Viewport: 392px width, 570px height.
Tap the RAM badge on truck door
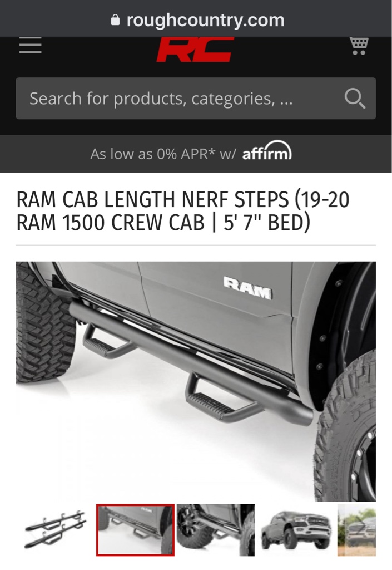tap(248, 288)
